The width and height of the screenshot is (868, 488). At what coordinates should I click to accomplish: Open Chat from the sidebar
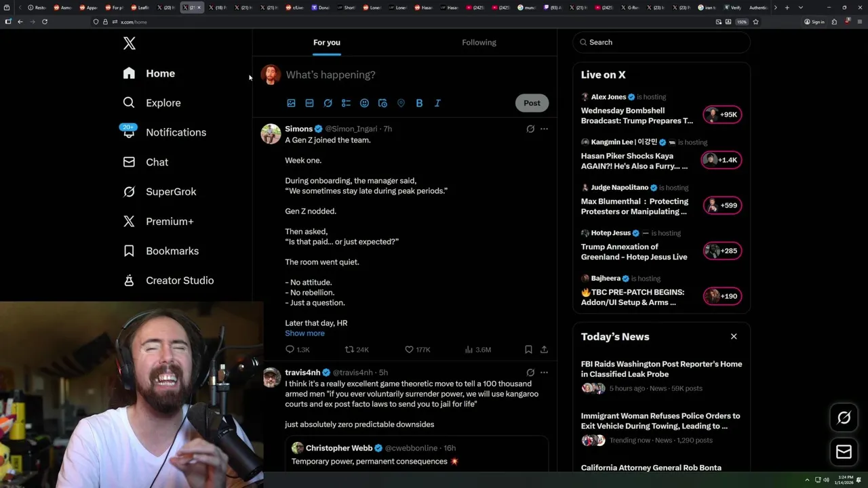point(146,162)
